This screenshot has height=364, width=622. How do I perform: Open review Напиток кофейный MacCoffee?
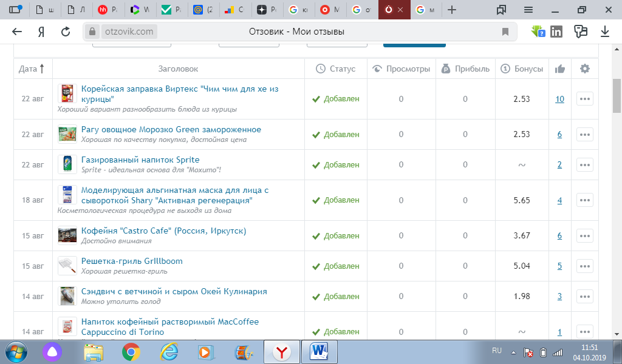tap(170, 327)
